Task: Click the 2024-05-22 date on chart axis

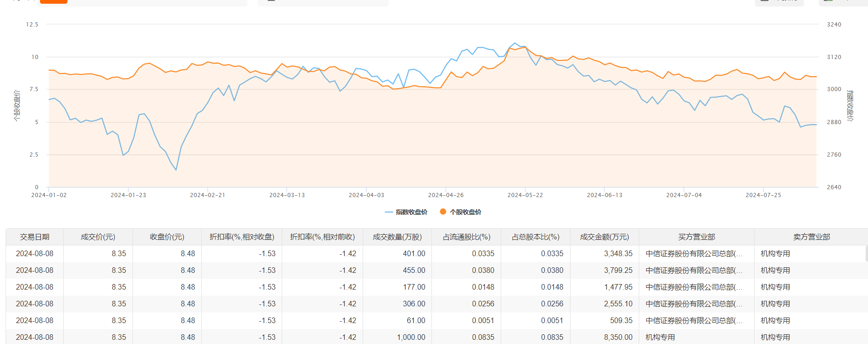Action: point(525,195)
